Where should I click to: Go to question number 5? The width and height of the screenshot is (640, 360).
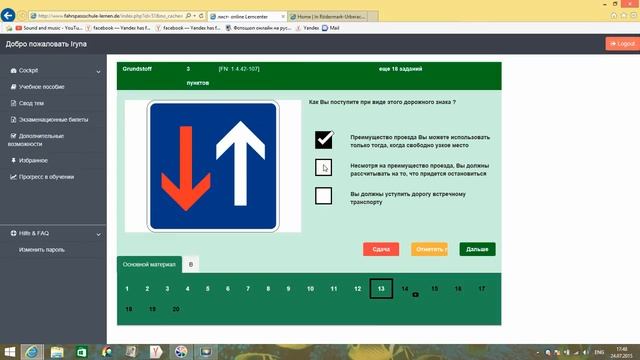[x=207, y=289]
